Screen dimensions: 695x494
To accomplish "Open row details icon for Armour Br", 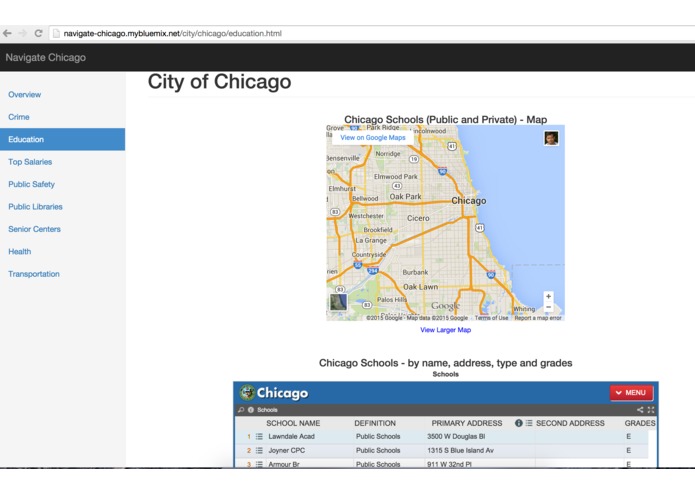I will (x=259, y=464).
